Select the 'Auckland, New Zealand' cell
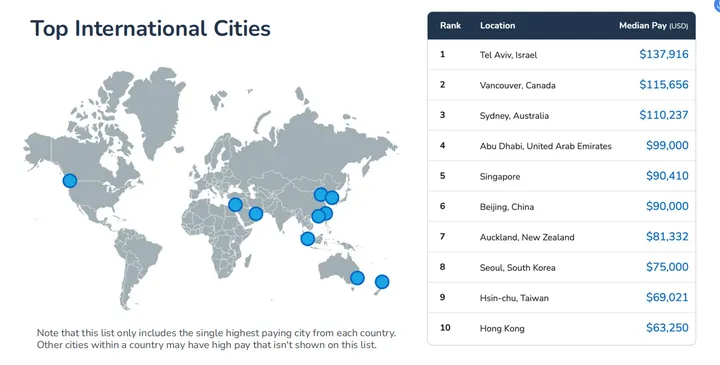This screenshot has height=365, width=720. pyautogui.click(x=527, y=237)
